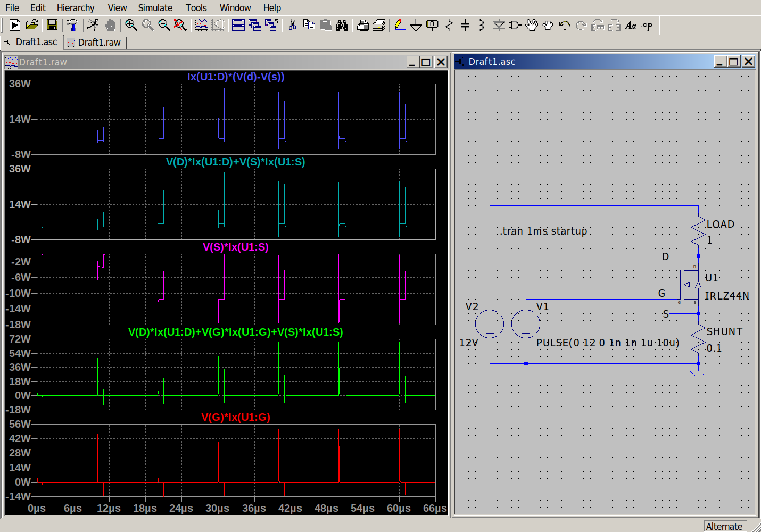Open the Hierarchy menu
The height and width of the screenshot is (532, 761).
(x=76, y=8)
